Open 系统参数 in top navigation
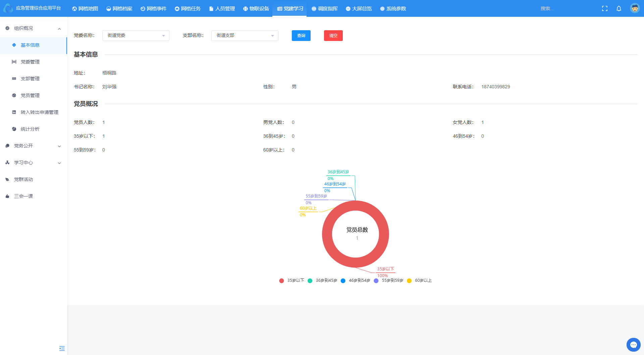Image resolution: width=644 pixels, height=355 pixels. click(393, 8)
